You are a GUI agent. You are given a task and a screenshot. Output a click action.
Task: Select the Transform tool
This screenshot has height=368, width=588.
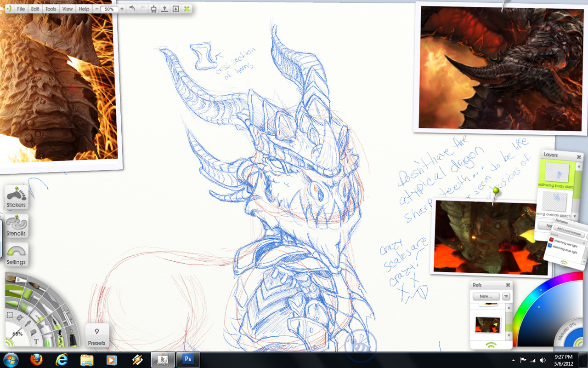pos(20,317)
